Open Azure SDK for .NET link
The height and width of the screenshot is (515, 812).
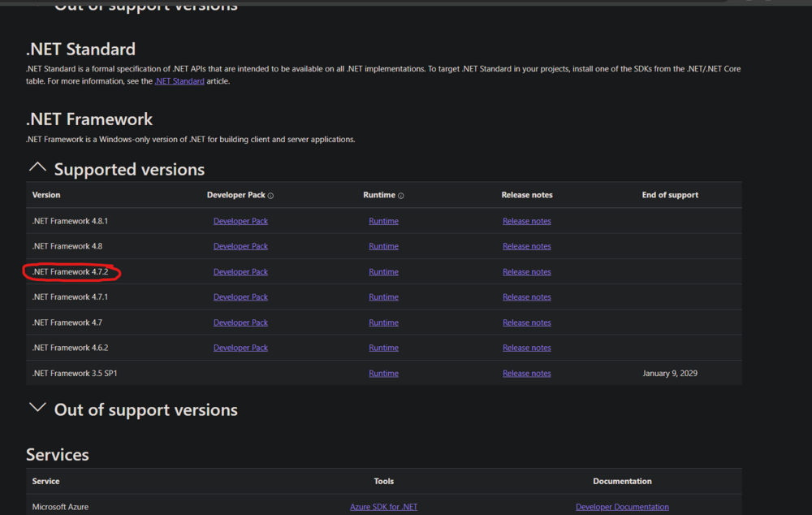[383, 507]
